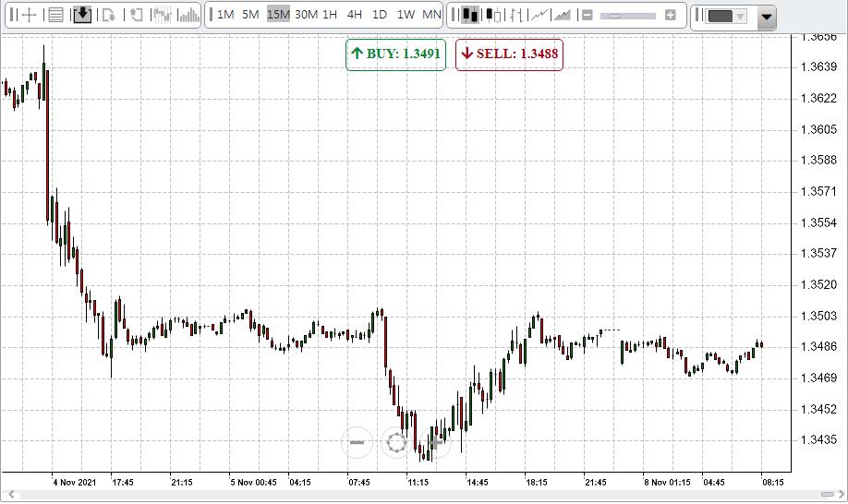Viewport: 848px width, 504px height.
Task: Switch to the 1D timeframe
Action: [x=380, y=15]
